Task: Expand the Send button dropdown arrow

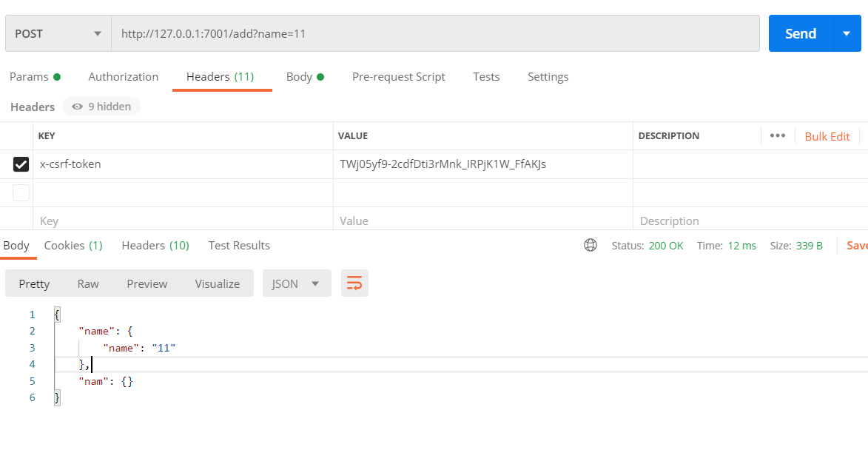Action: tap(847, 33)
